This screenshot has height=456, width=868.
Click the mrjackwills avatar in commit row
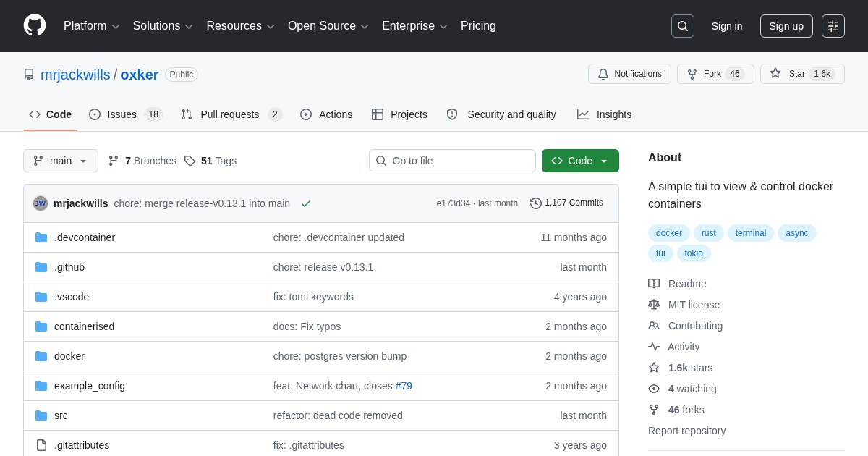coord(41,203)
